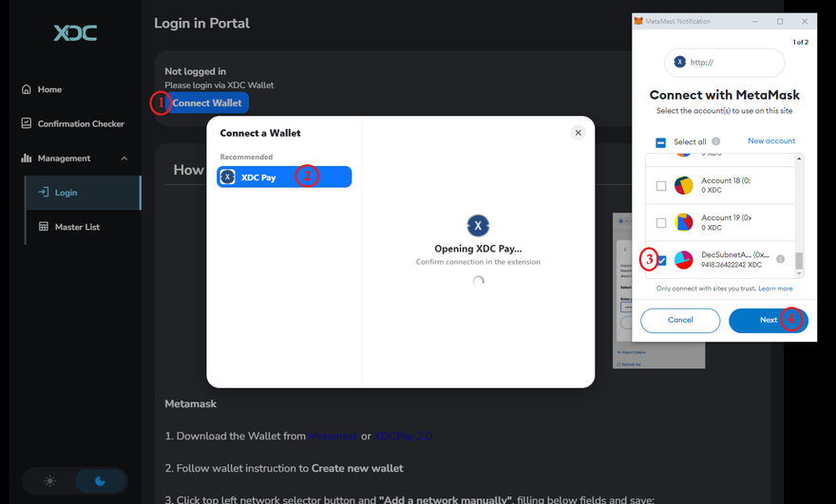Click the Management bar chart icon

click(x=27, y=159)
